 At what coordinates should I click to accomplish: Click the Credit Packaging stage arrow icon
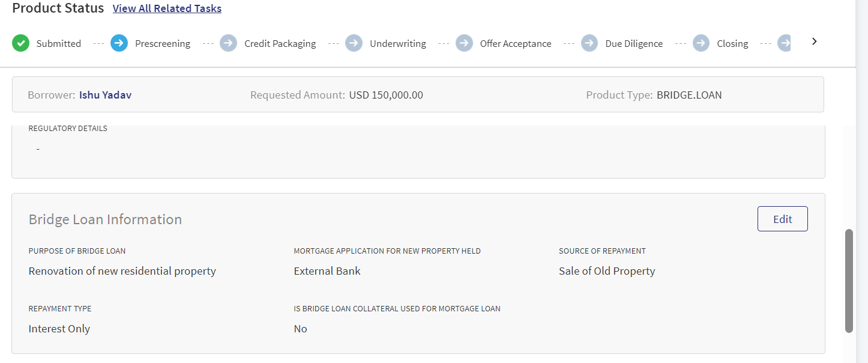point(229,43)
